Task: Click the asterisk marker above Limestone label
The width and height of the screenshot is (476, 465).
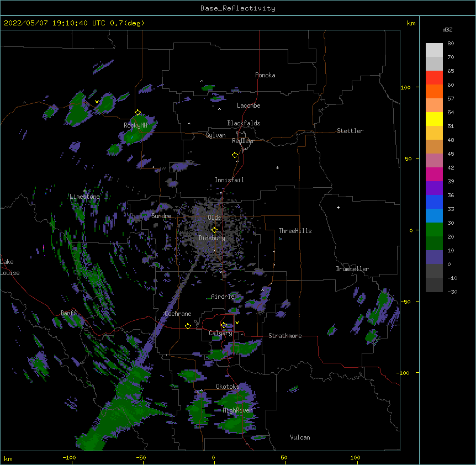Action: coord(85,191)
